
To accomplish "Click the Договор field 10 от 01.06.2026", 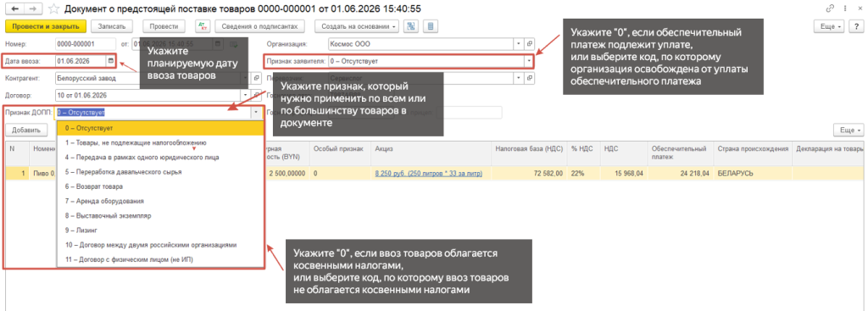I will coord(147,95).
